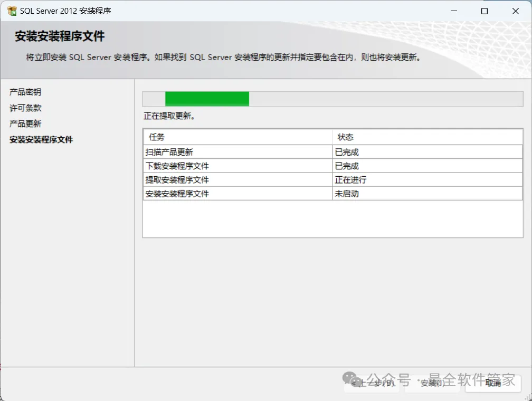The image size is (532, 401).
Task: Select the bold 安装安装程序文件 sidebar step
Action: pos(41,139)
